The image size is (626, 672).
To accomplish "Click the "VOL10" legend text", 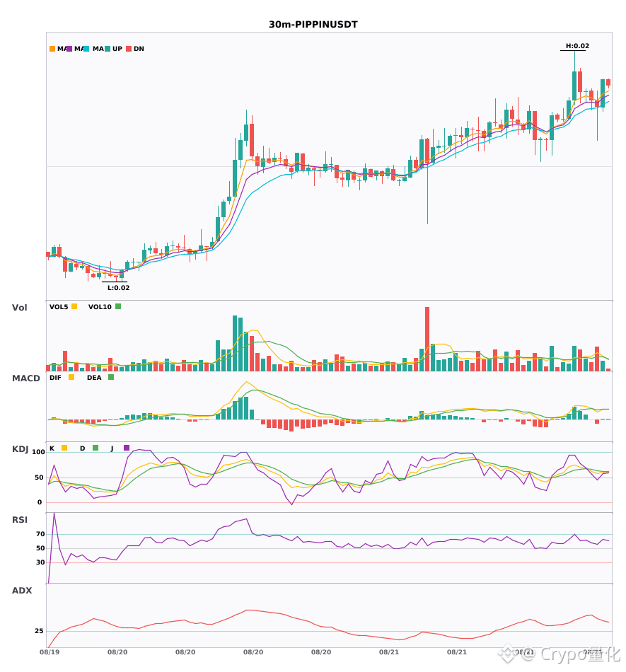I will coord(100,307).
